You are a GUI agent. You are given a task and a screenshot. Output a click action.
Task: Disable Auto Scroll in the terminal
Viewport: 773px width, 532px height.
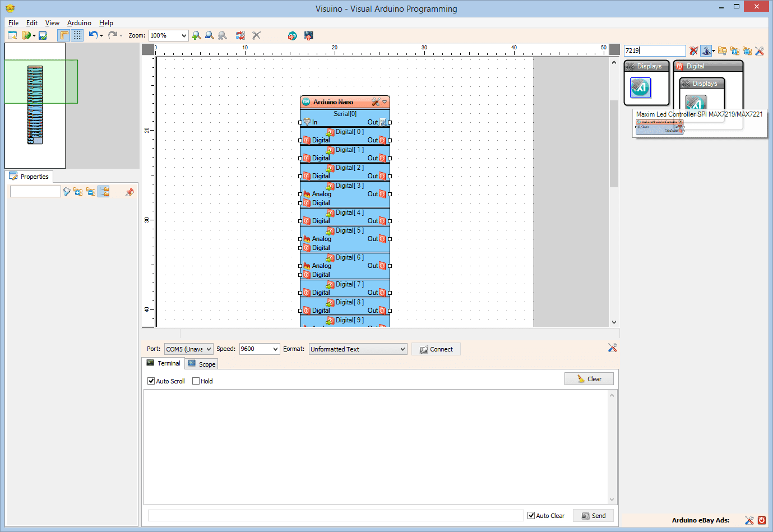point(150,381)
